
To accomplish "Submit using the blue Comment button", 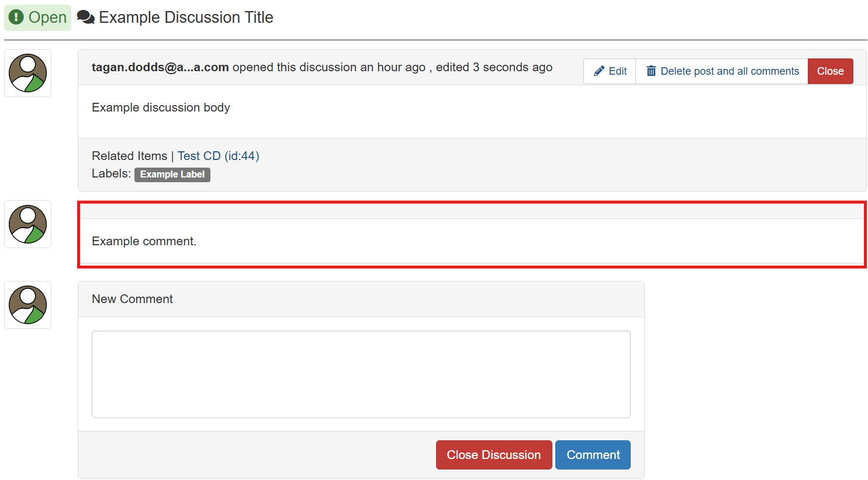I will (593, 455).
